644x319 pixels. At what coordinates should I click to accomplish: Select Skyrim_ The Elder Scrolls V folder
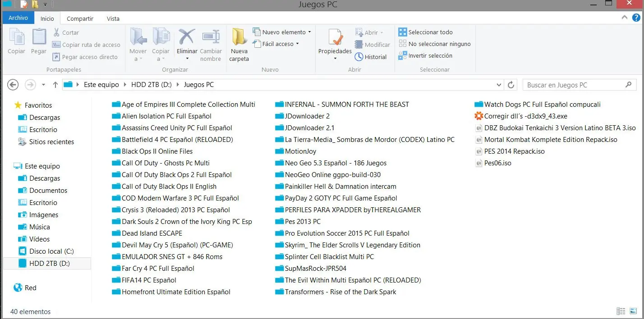pos(348,245)
